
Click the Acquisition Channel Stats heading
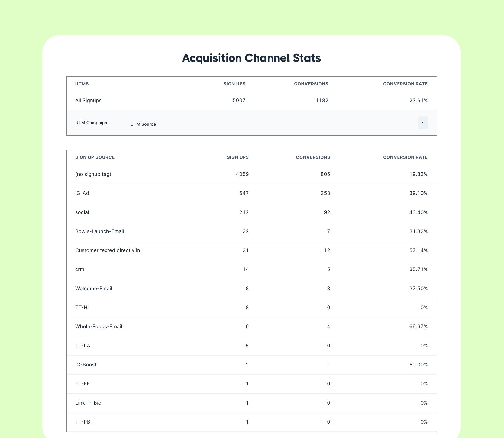click(x=251, y=58)
